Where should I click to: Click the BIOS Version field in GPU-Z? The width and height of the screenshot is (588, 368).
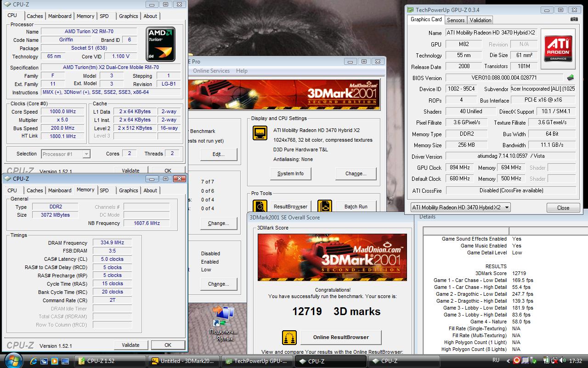(504, 78)
